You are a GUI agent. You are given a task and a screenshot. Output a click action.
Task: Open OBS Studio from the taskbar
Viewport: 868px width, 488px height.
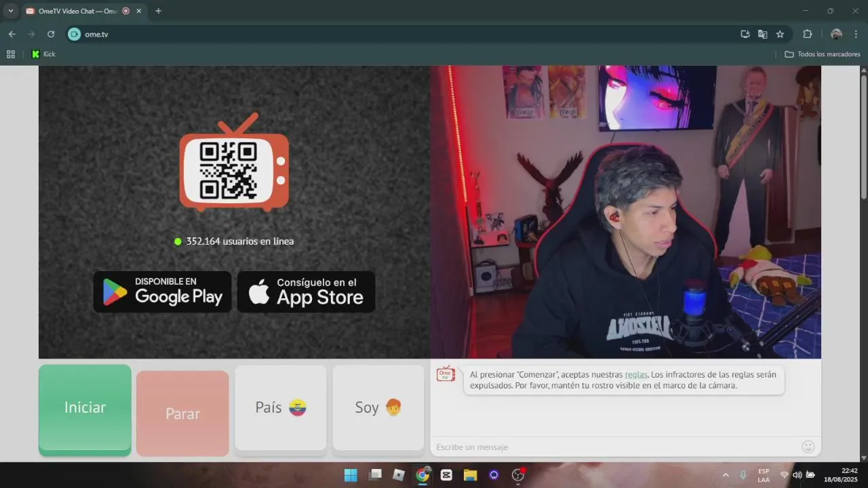(518, 475)
